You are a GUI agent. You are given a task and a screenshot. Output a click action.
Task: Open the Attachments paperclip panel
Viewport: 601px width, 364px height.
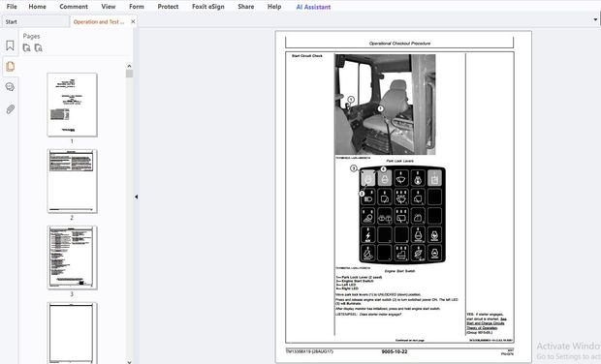[x=11, y=109]
